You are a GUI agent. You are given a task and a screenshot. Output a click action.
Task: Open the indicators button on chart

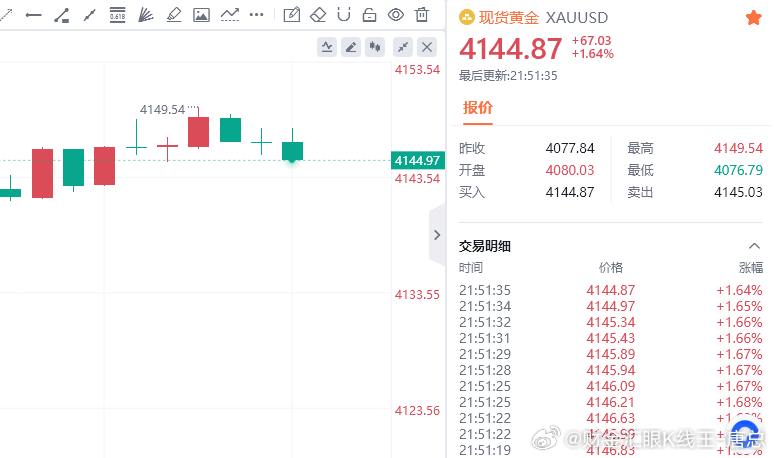pyautogui.click(x=327, y=47)
